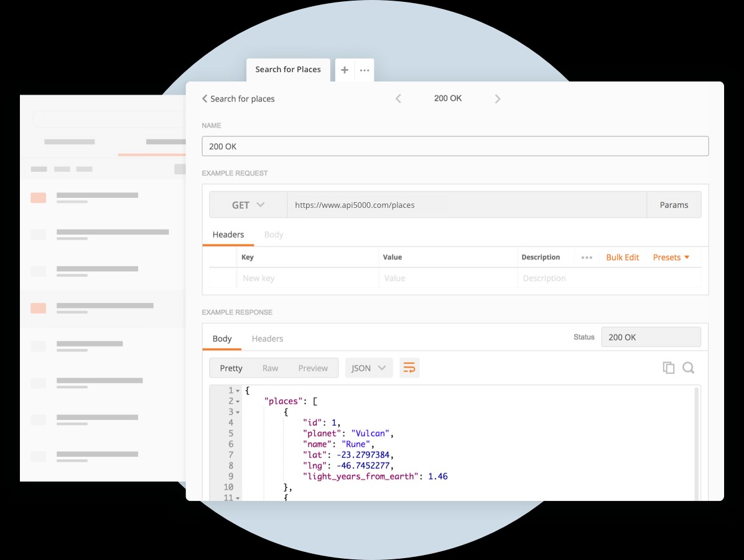
Task: Click the orange wrap lines icon
Action: pos(409,368)
